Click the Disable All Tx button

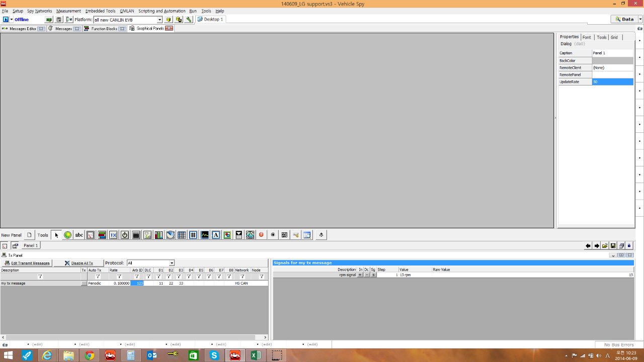click(x=78, y=263)
